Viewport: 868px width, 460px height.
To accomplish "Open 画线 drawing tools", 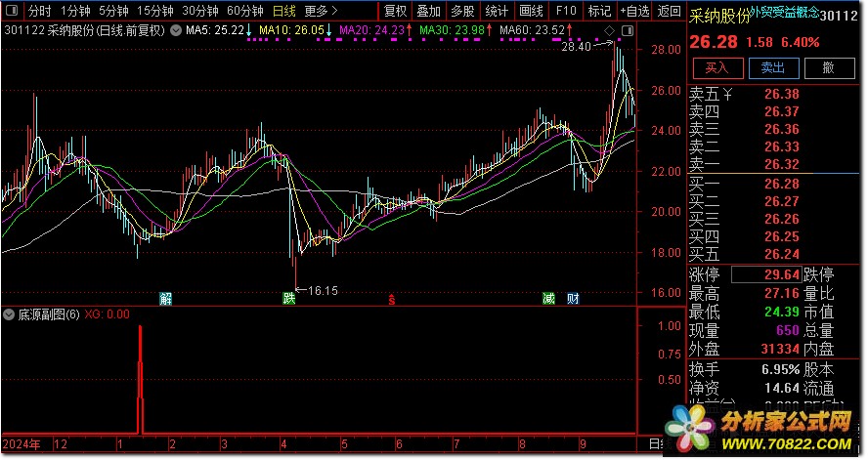I will (531, 11).
